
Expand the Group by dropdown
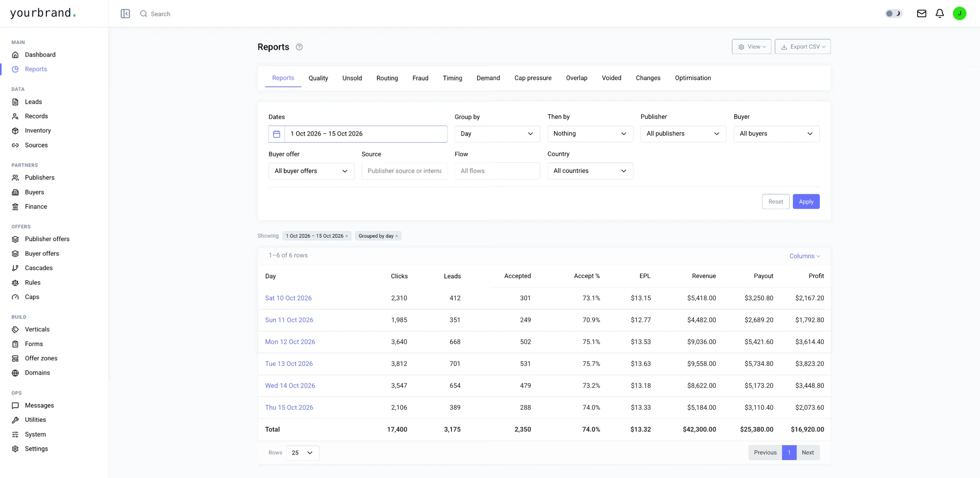point(497,134)
